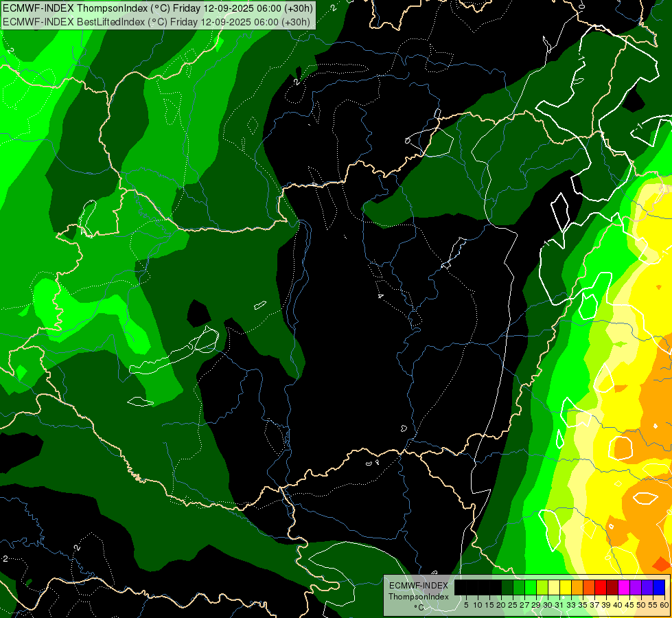672x618 pixels.
Task: Click the legend tick value 50
Action: pyautogui.click(x=642, y=605)
